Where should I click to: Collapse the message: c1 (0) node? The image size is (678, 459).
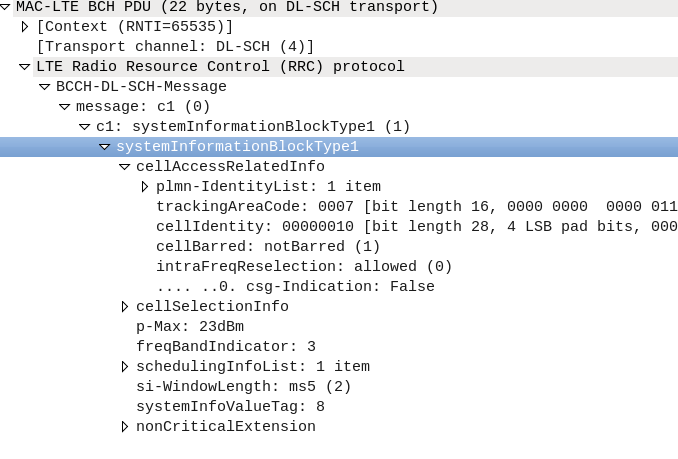[x=65, y=107]
